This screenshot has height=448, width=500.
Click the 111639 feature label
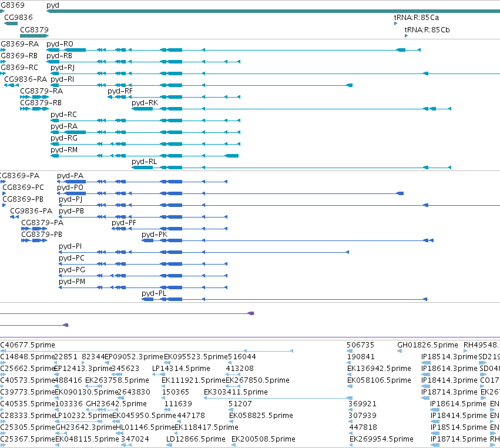click(178, 404)
